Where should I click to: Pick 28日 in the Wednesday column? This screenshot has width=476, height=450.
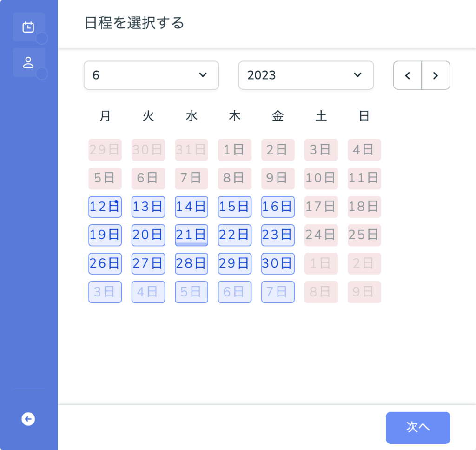[x=191, y=263]
